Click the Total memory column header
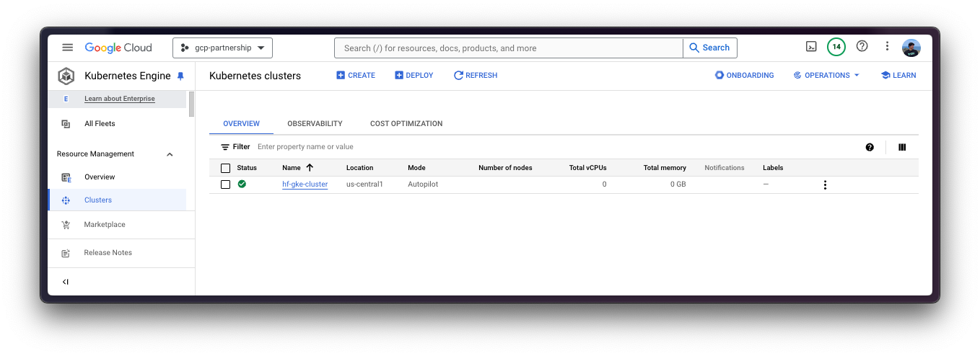980x356 pixels. (x=665, y=168)
